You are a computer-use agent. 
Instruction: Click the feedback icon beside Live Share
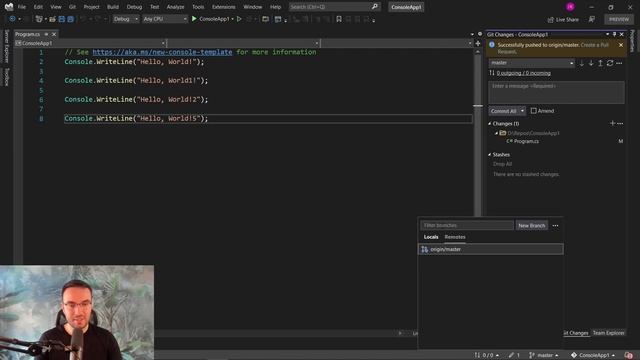(591, 19)
